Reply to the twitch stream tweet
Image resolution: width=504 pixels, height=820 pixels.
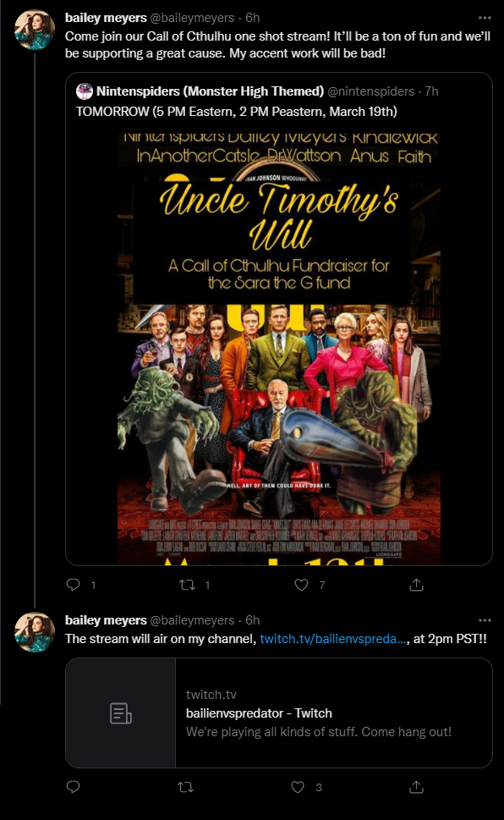[74, 786]
